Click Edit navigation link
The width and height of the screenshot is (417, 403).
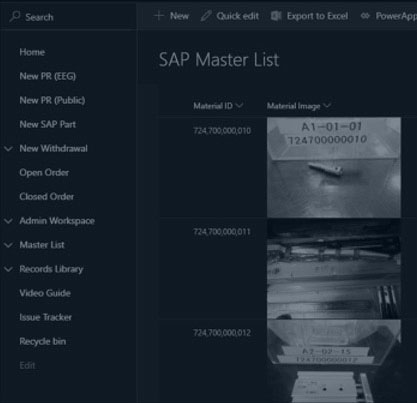(x=27, y=365)
